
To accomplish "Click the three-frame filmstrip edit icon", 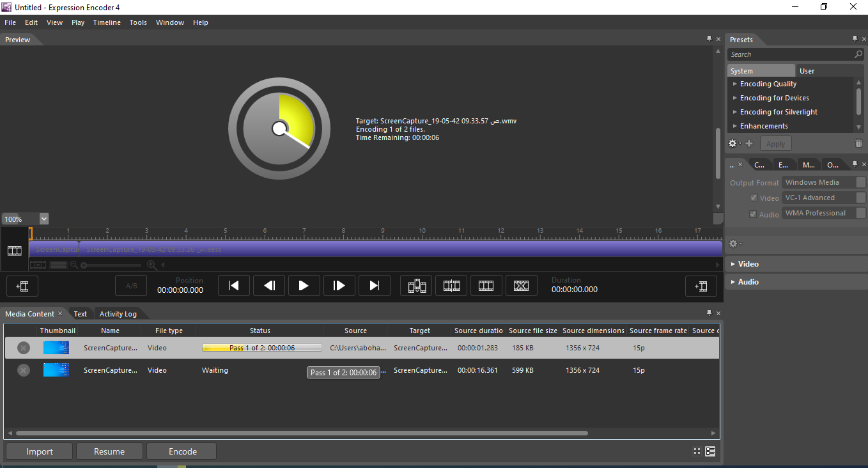I will 486,286.
